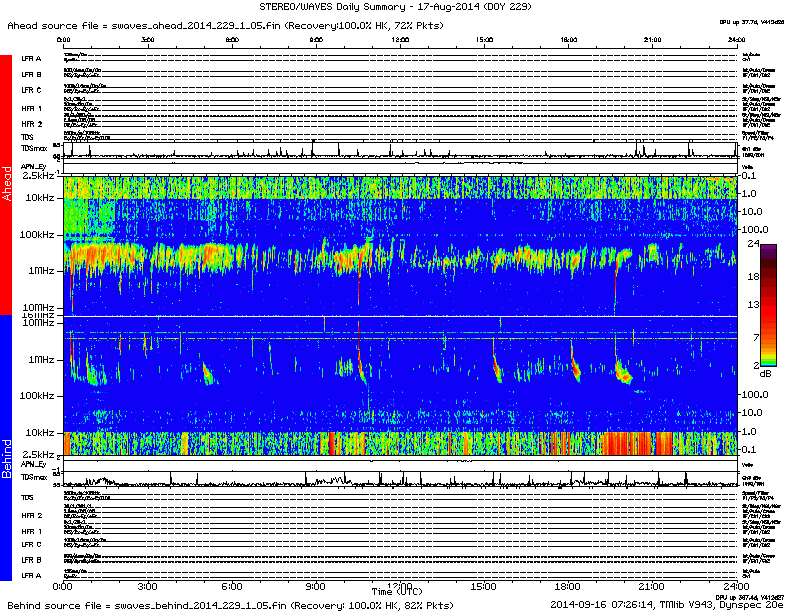Click 1MHz label on Behind spectrogram axis
The height and width of the screenshot is (612, 792).
[41, 360]
